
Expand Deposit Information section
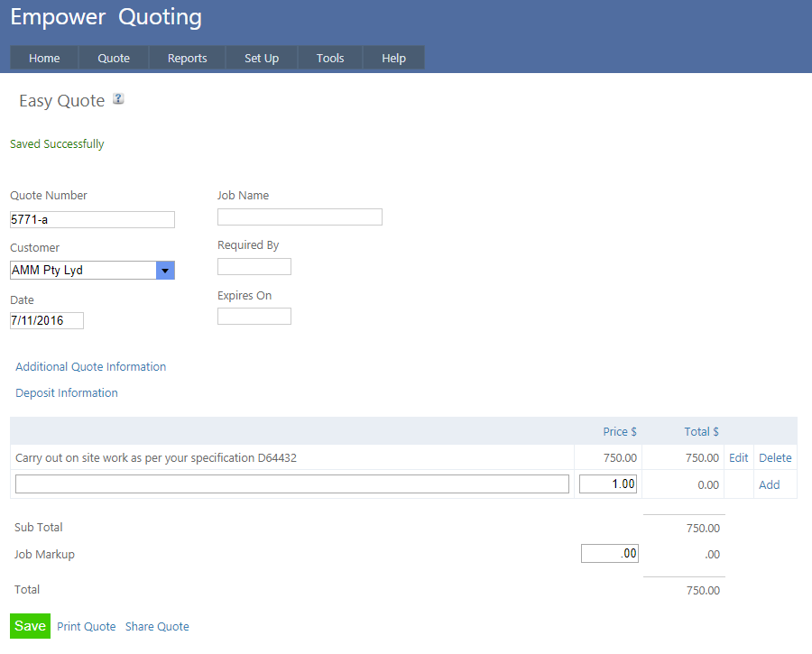pos(67,393)
